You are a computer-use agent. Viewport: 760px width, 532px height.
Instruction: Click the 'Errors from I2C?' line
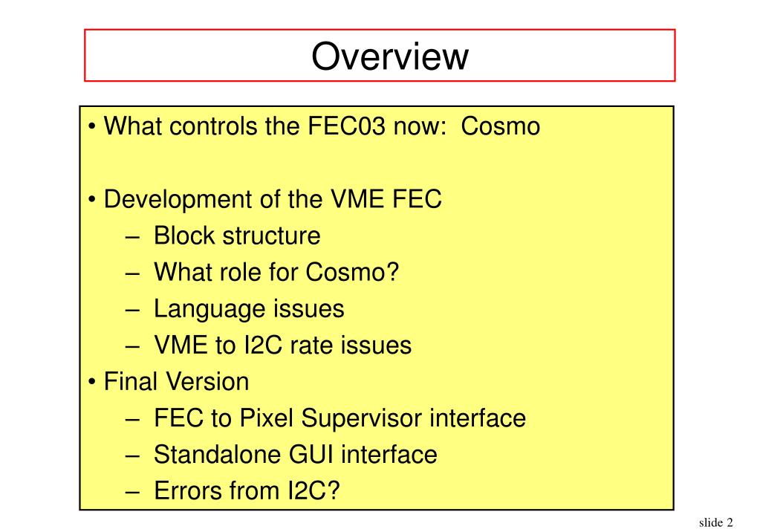[247, 491]
